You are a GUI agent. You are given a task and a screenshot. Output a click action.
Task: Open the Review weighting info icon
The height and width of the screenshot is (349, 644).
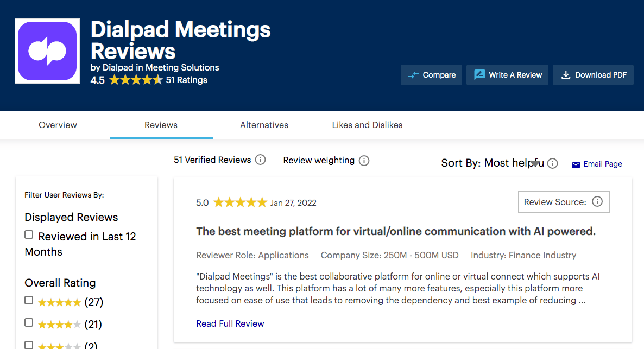coord(364,161)
